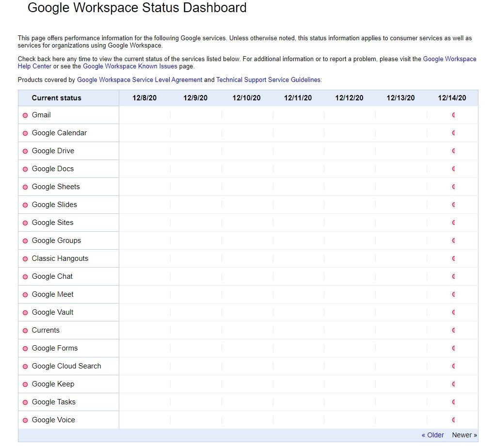The width and height of the screenshot is (493, 448).
Task: Click the 12/14/20 date column header
Action: (x=452, y=98)
